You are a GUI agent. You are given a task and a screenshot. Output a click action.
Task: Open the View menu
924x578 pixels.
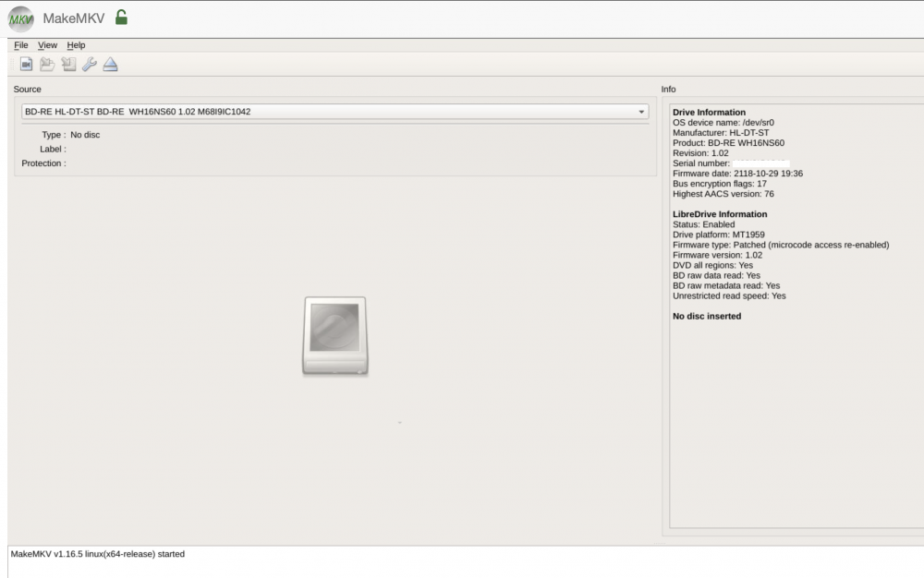pyautogui.click(x=48, y=45)
